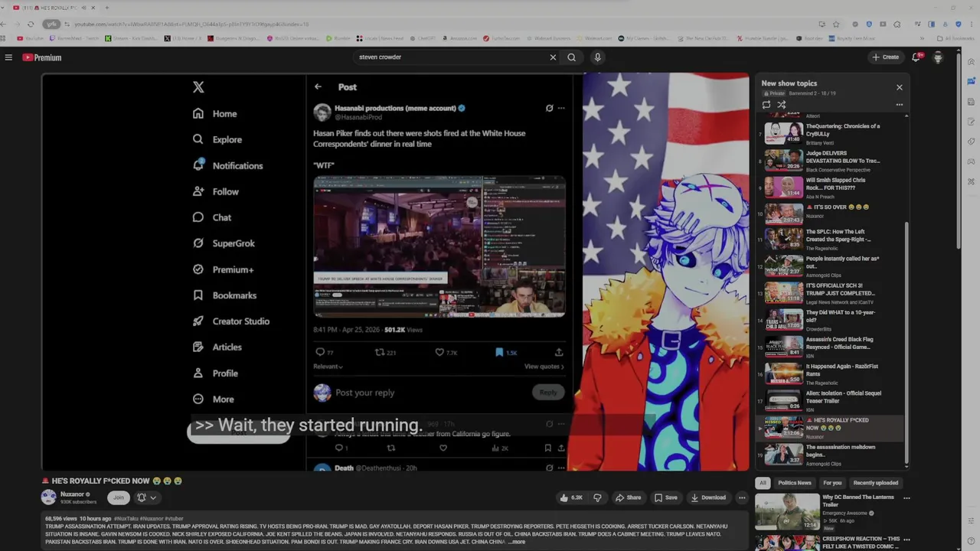Expand the description with ...more
This screenshot has height=551, width=980.
click(x=517, y=542)
